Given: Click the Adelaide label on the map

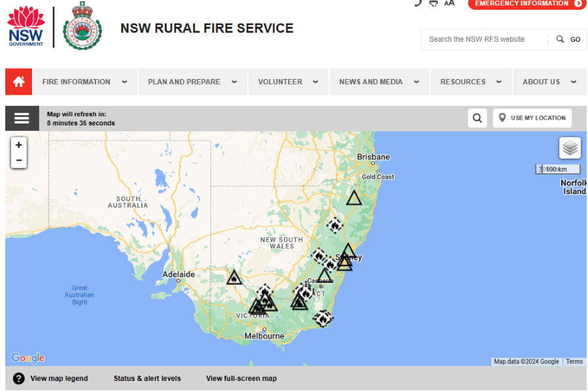Looking at the screenshot, I should click(178, 274).
